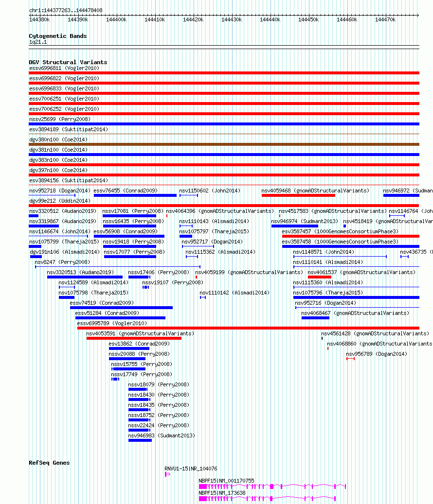The width and height of the screenshot is (433, 504).
Task: Open the RNVU1-15|NR_104076 gene label
Action: coord(191,469)
